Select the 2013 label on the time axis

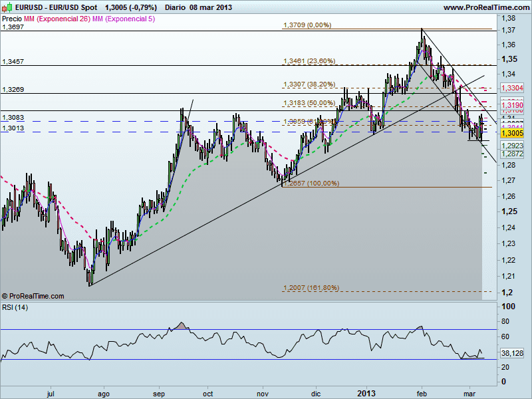point(366,394)
